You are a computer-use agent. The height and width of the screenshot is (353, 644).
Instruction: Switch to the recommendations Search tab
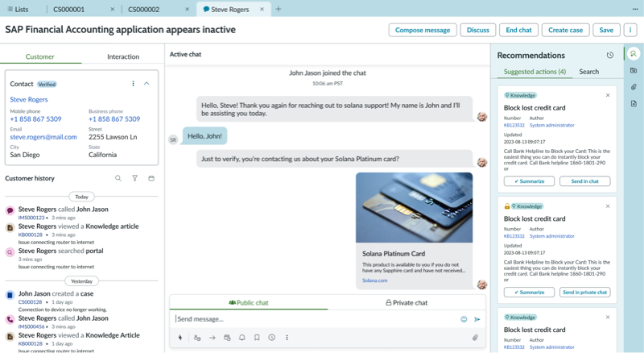[x=589, y=72]
